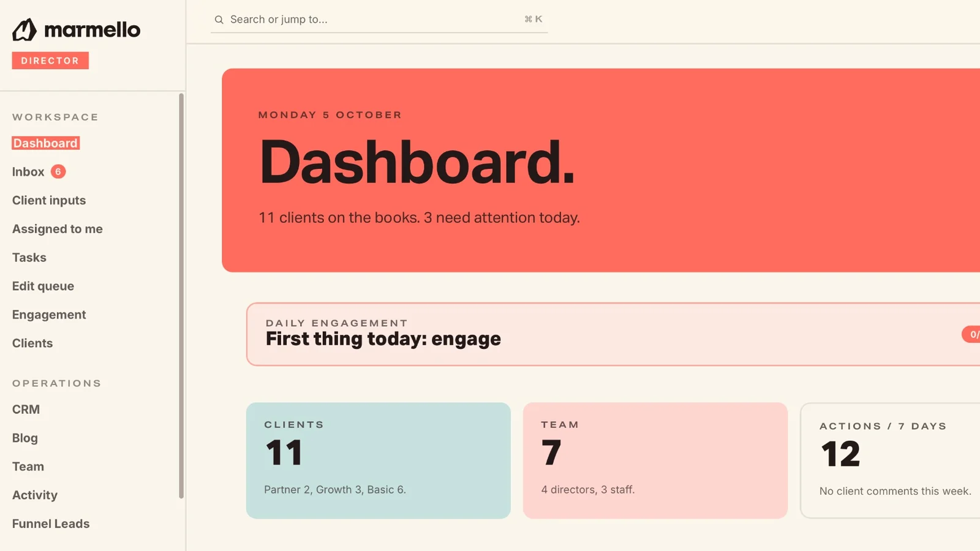
Task: Open CRM under Operations
Action: point(26,410)
